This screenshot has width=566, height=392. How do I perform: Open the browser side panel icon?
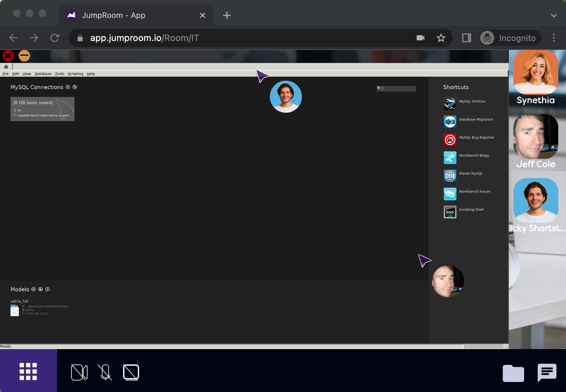click(x=467, y=38)
